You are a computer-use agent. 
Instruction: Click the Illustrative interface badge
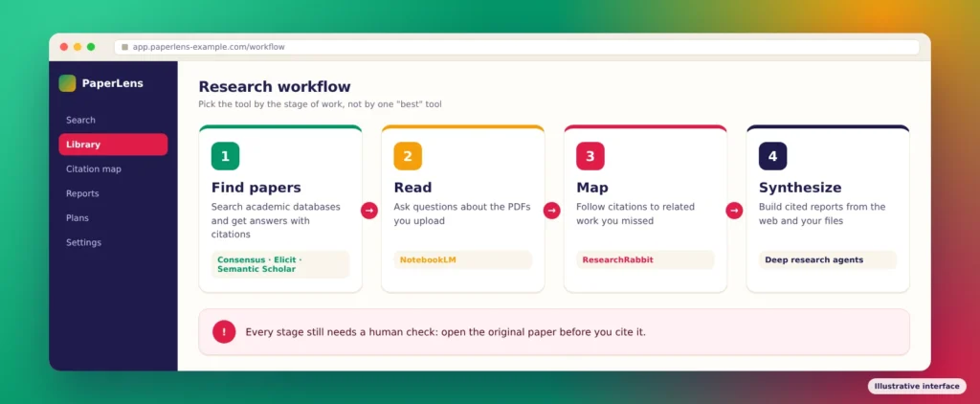(917, 386)
